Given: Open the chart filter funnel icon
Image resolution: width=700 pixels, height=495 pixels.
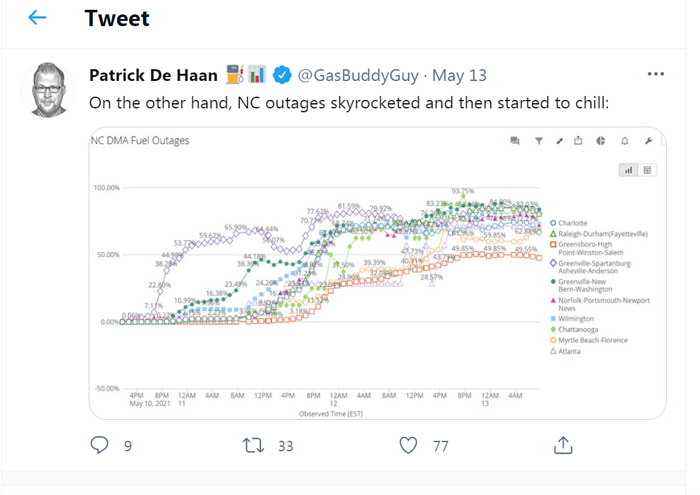Looking at the screenshot, I should point(539,141).
